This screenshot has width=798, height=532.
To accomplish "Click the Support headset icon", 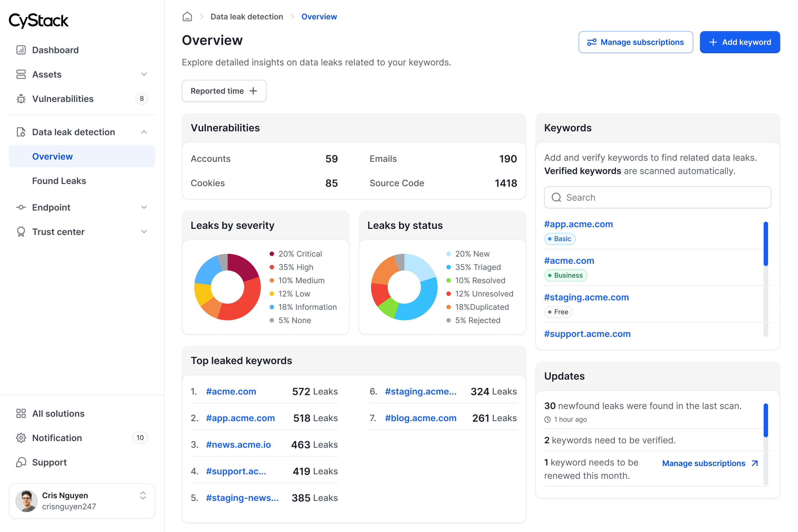I will (21, 462).
